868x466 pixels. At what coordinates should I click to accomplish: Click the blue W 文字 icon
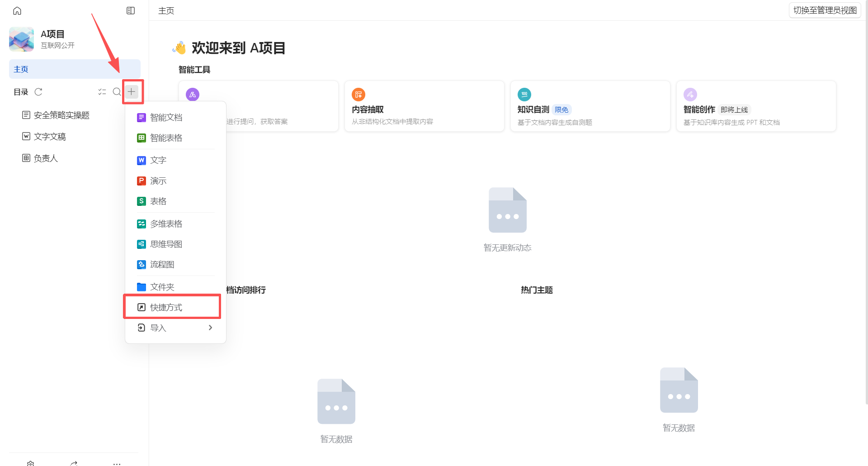click(x=142, y=160)
